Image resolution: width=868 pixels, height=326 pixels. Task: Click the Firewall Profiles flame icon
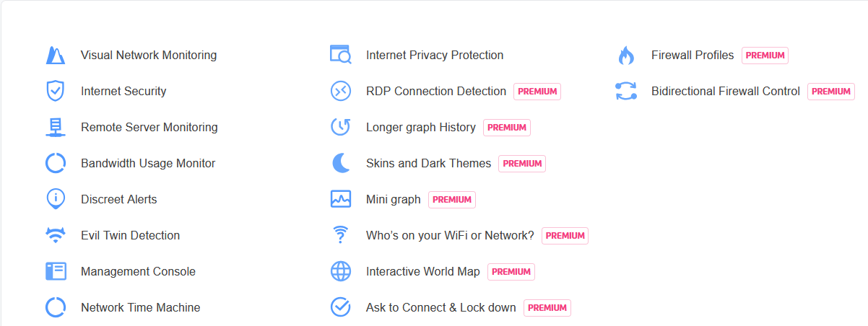pyautogui.click(x=625, y=56)
